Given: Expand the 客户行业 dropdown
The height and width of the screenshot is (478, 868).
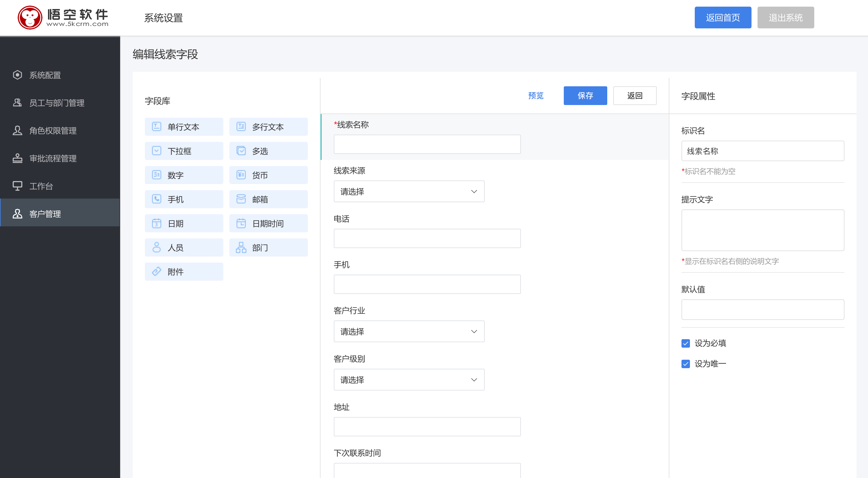Looking at the screenshot, I should (x=409, y=331).
